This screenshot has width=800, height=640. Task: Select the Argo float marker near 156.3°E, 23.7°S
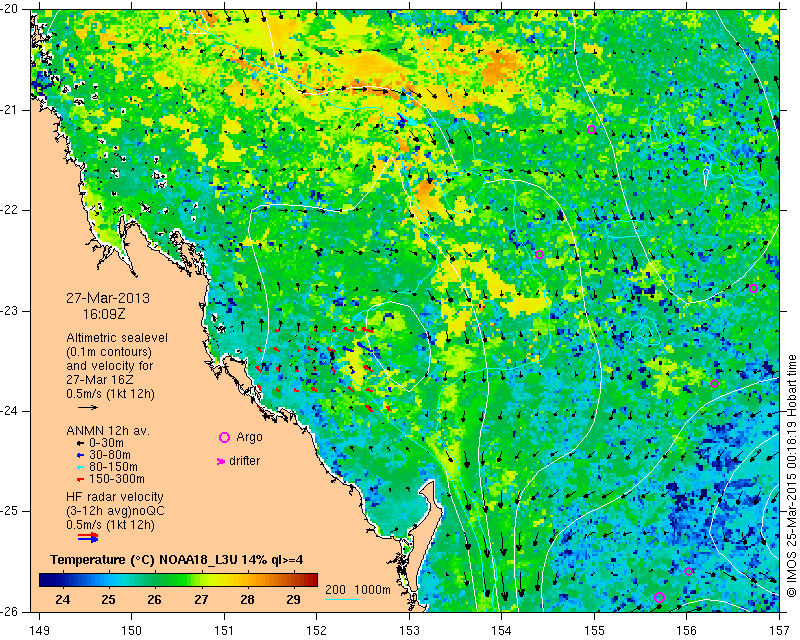714,384
